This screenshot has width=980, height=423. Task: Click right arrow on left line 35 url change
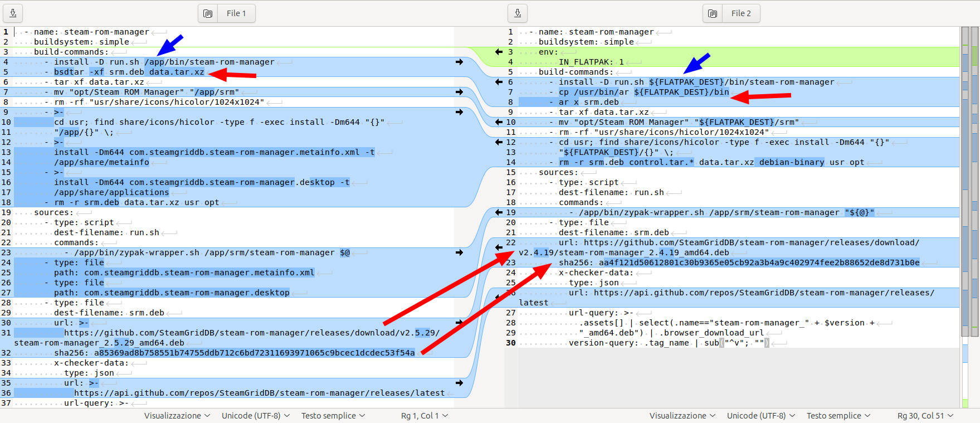(x=459, y=383)
